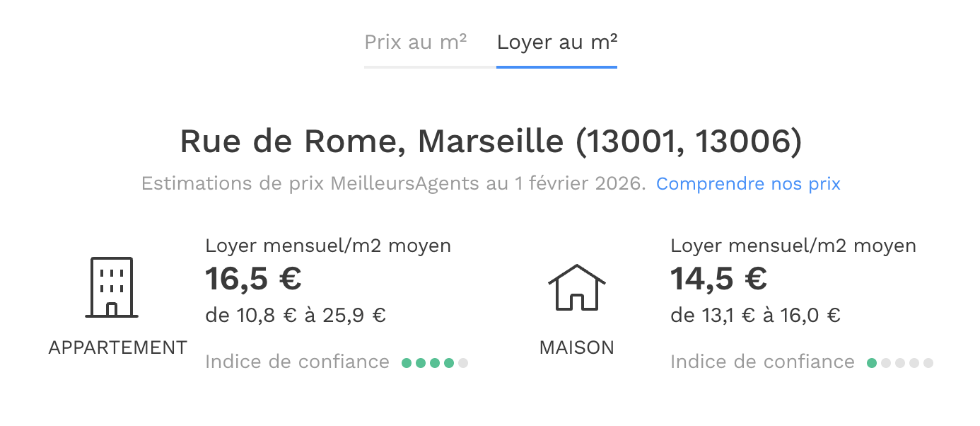Click the Rue de Rome, Marseille heading
This screenshot has height=426, width=980.
click(x=491, y=141)
